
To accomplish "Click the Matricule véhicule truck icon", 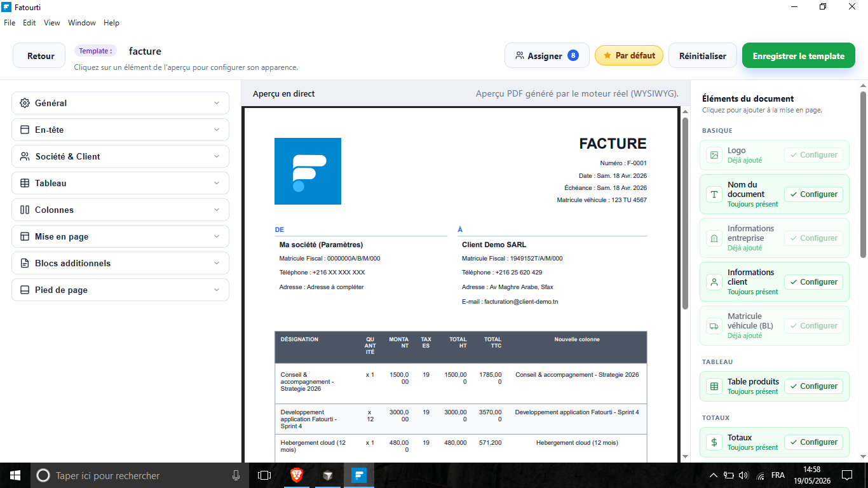I will [714, 326].
